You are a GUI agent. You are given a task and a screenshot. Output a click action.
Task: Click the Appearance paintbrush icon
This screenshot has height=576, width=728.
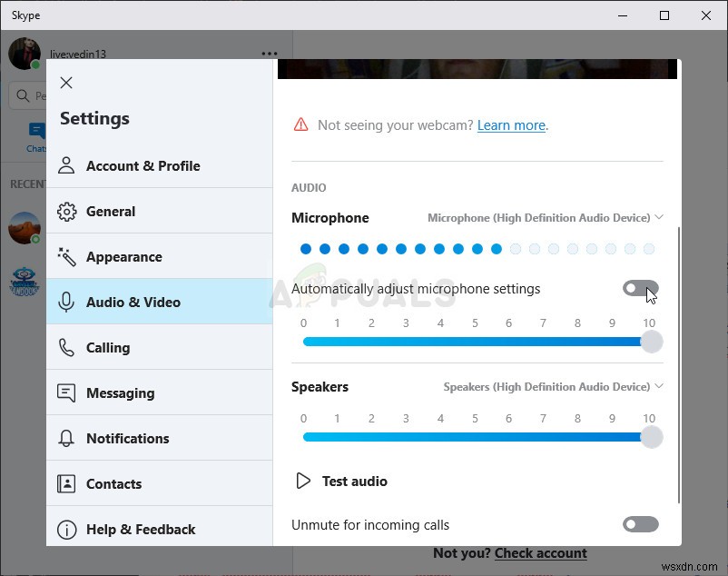65,256
